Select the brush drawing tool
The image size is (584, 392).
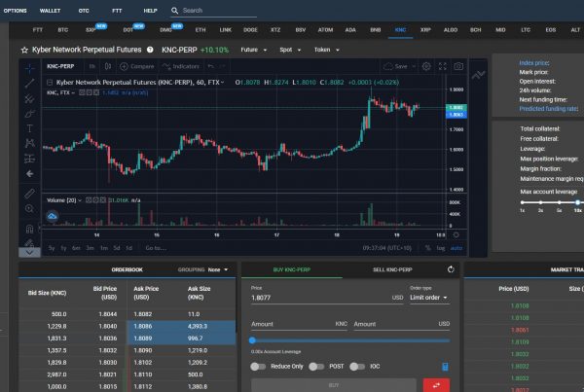click(30, 114)
